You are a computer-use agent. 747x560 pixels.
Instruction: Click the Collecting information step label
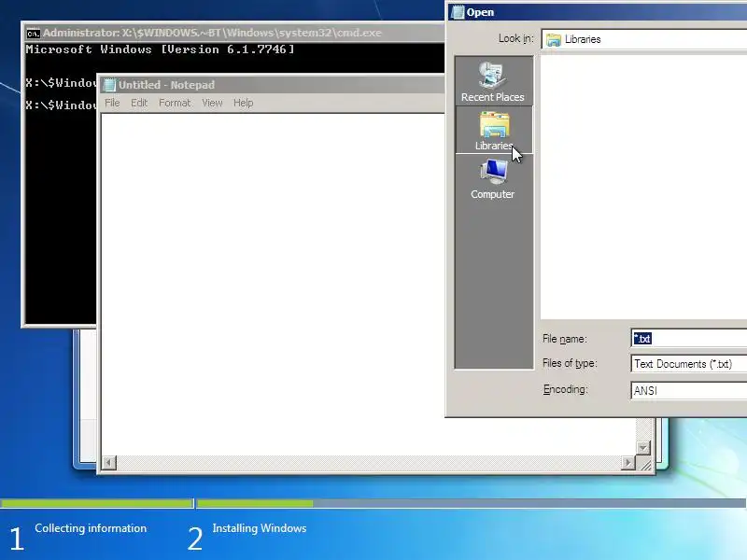click(x=91, y=528)
